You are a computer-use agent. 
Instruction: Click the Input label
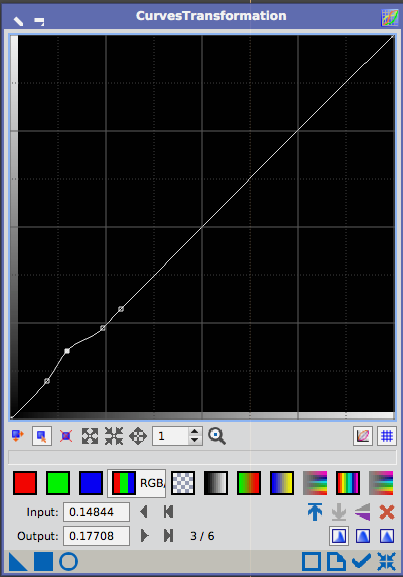[x=42, y=512]
